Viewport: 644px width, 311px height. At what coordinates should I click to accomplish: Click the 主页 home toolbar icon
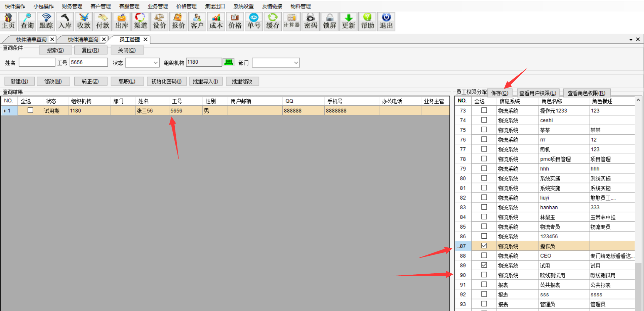8,21
